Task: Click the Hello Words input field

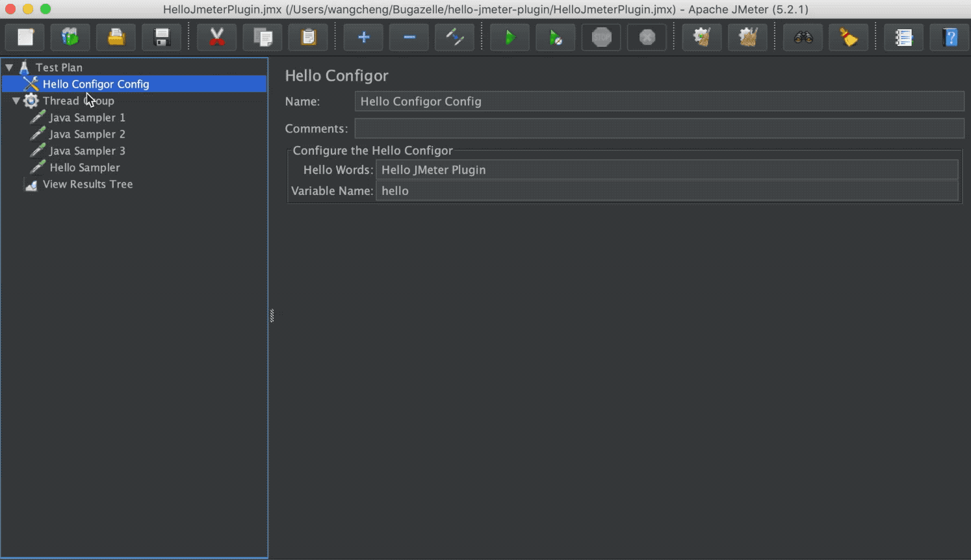Action: 667,170
